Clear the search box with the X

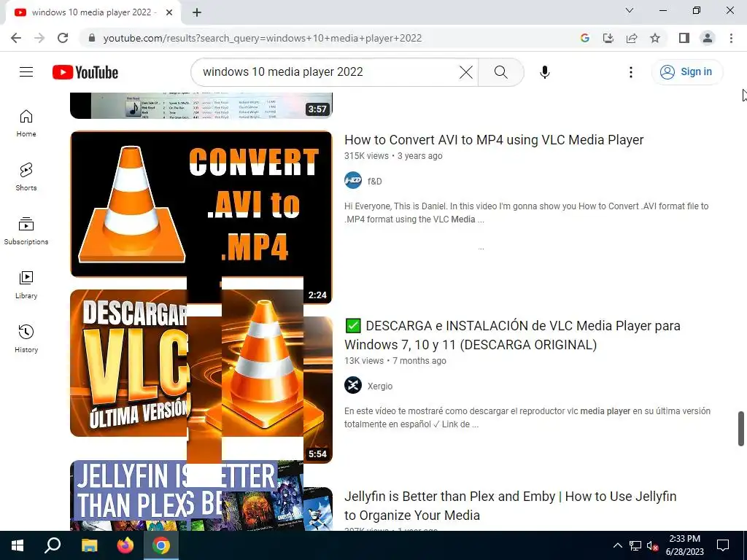point(466,72)
